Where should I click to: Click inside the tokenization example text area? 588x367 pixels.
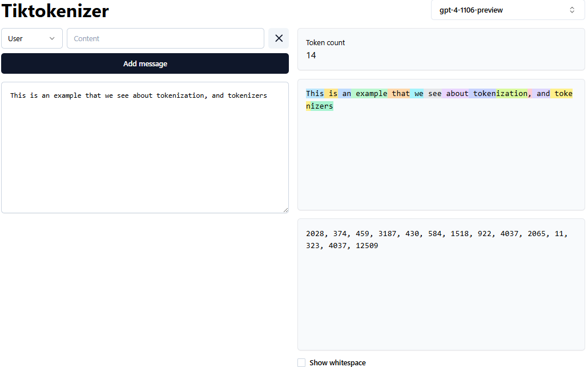145,147
